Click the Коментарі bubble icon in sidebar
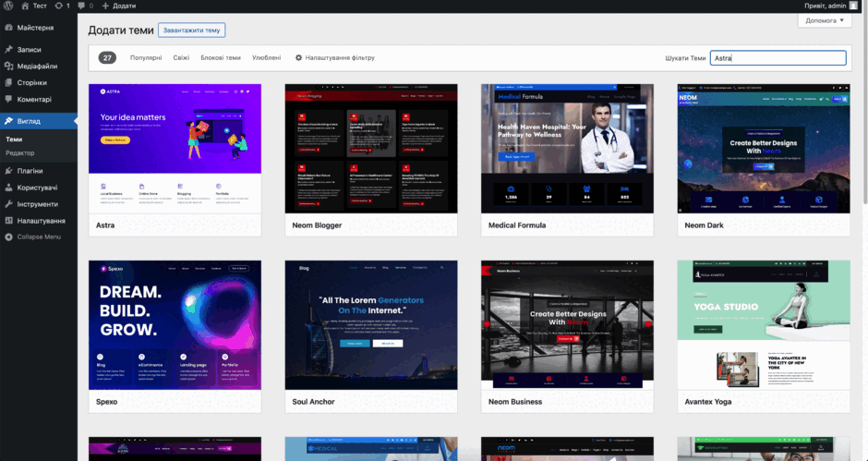The image size is (868, 461). (x=8, y=99)
